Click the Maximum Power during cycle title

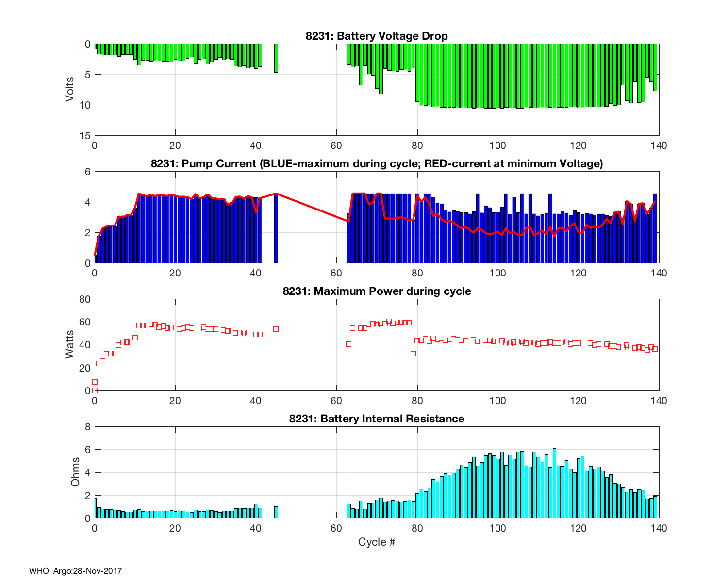pyautogui.click(x=377, y=291)
